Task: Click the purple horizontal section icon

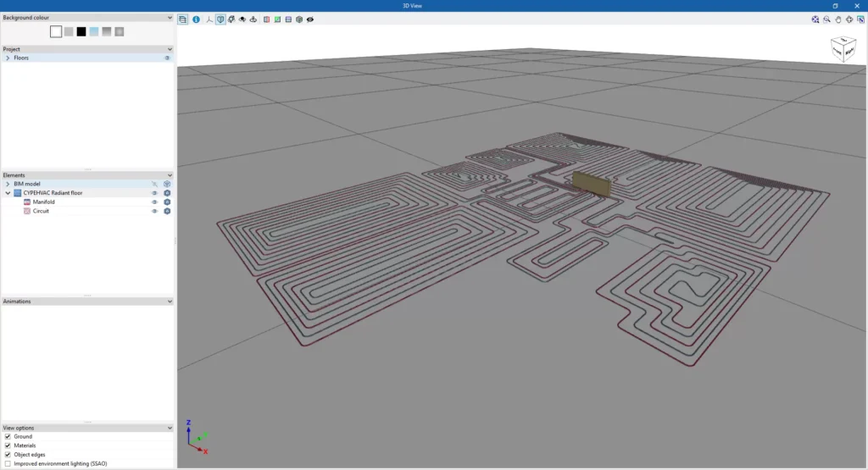Action: [288, 19]
